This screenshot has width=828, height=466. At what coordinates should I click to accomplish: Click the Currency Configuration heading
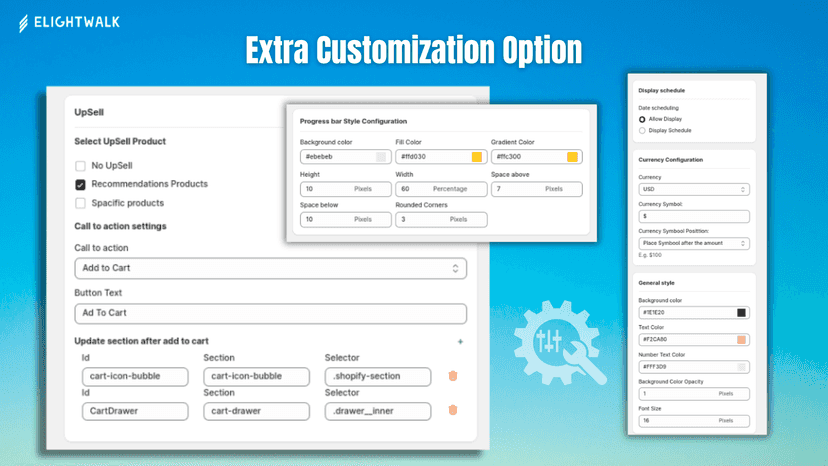[671, 160]
